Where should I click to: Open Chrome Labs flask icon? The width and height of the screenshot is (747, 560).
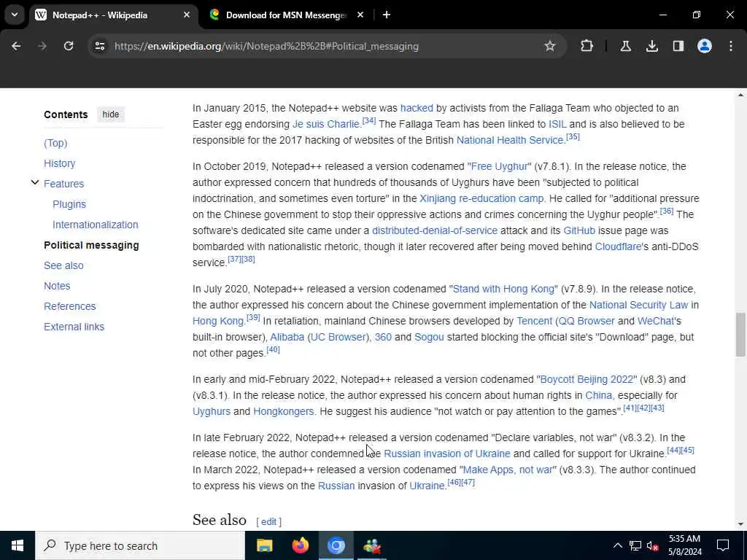pyautogui.click(x=625, y=46)
